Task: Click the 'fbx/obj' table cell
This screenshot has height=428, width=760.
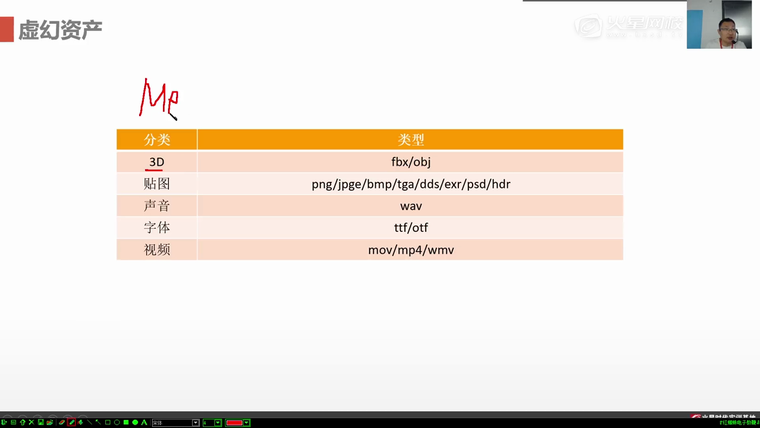Action: click(x=410, y=162)
